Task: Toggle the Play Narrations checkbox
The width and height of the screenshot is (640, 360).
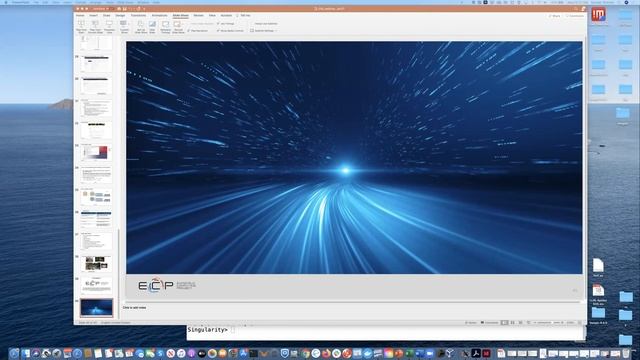Action: point(189,31)
